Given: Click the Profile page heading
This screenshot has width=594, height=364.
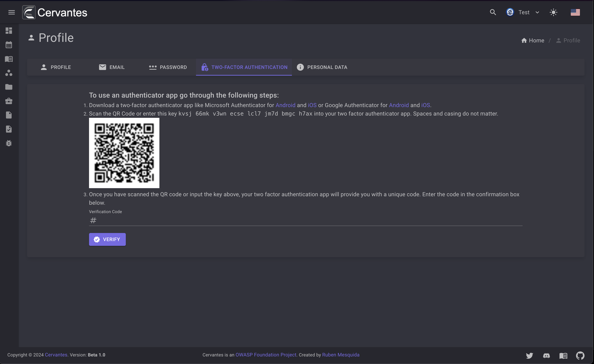Looking at the screenshot, I should click(x=56, y=38).
